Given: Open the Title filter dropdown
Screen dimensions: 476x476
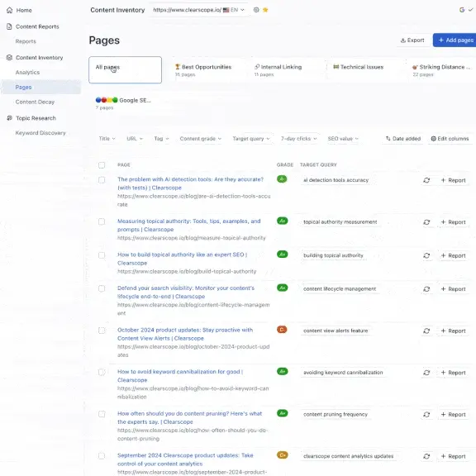Looking at the screenshot, I should click(x=107, y=139).
